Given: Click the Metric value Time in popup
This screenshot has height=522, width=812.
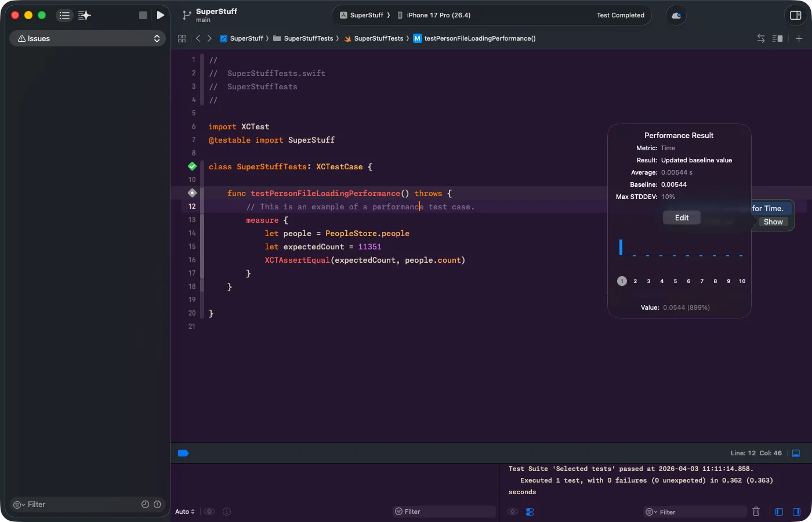Looking at the screenshot, I should tap(668, 148).
